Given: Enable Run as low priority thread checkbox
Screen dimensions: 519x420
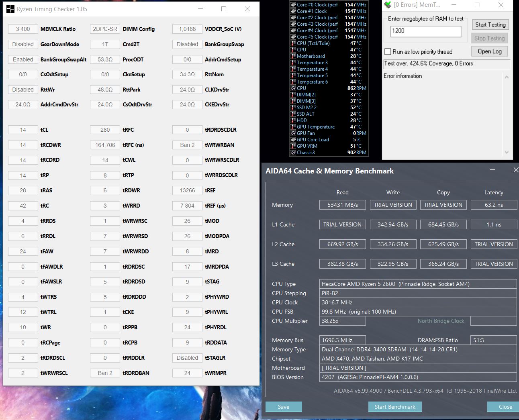Looking at the screenshot, I should point(388,52).
